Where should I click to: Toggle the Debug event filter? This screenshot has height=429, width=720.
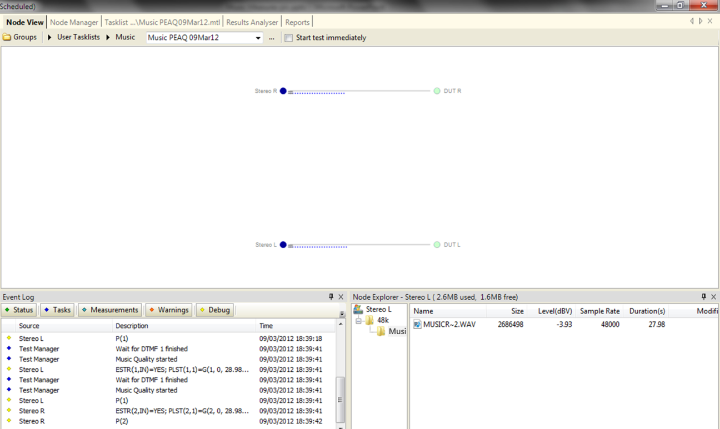pyautogui.click(x=214, y=310)
